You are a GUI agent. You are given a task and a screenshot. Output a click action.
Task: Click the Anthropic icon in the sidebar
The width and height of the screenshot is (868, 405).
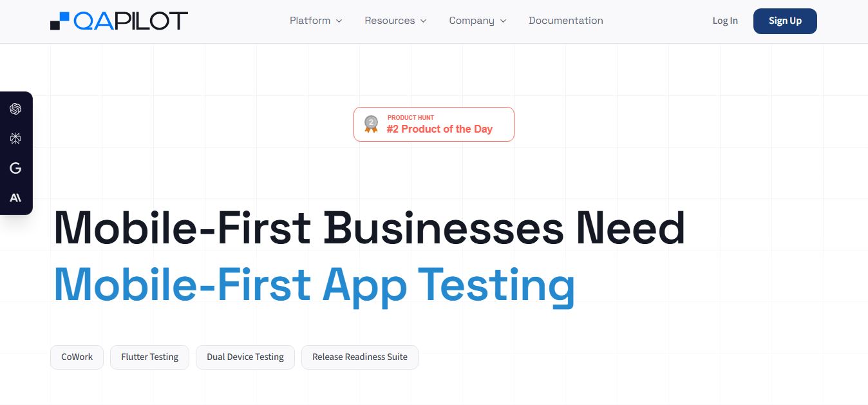[15, 198]
